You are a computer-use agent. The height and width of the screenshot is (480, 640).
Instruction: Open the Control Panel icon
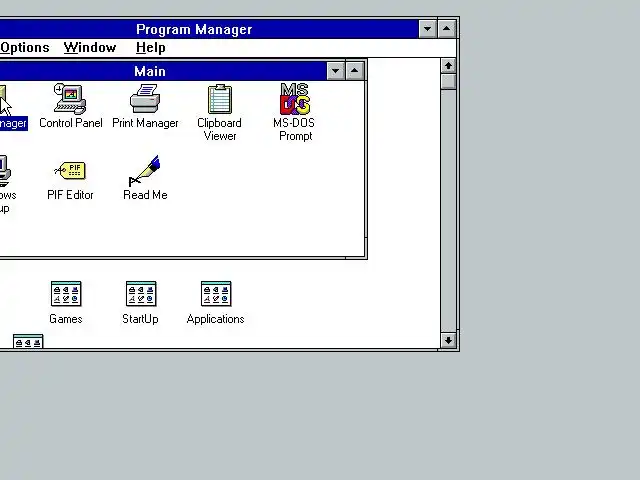pos(70,99)
